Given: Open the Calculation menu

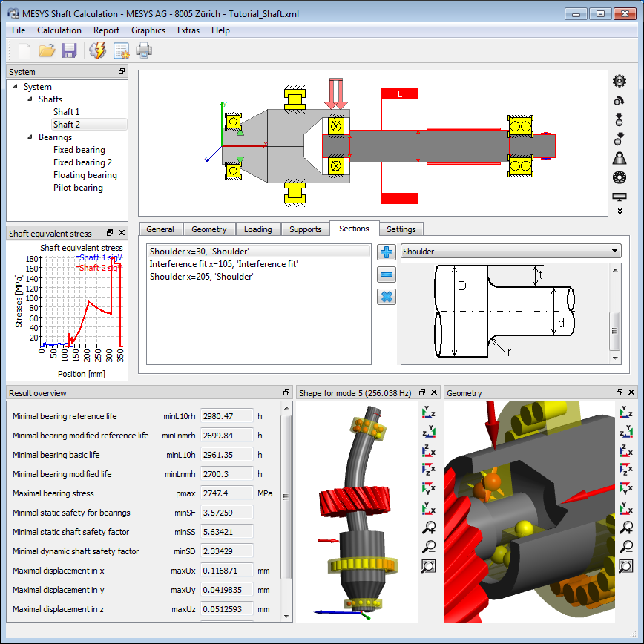Looking at the screenshot, I should click(59, 30).
